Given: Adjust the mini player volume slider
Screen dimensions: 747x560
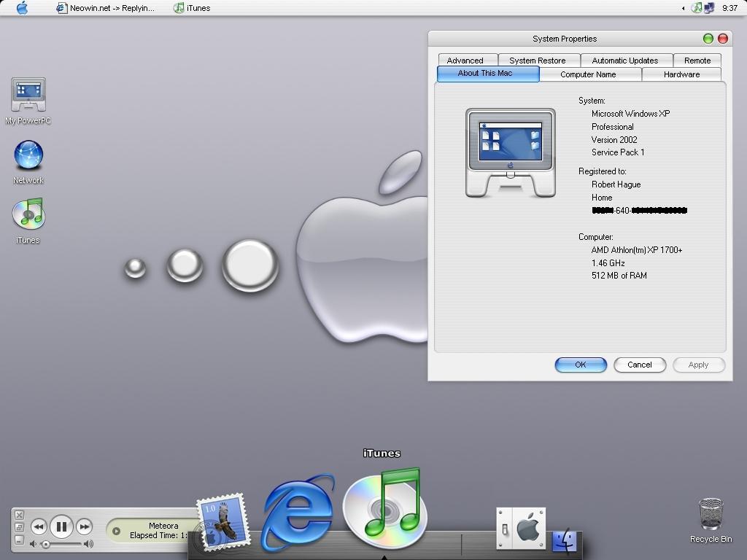Looking at the screenshot, I should 46,544.
